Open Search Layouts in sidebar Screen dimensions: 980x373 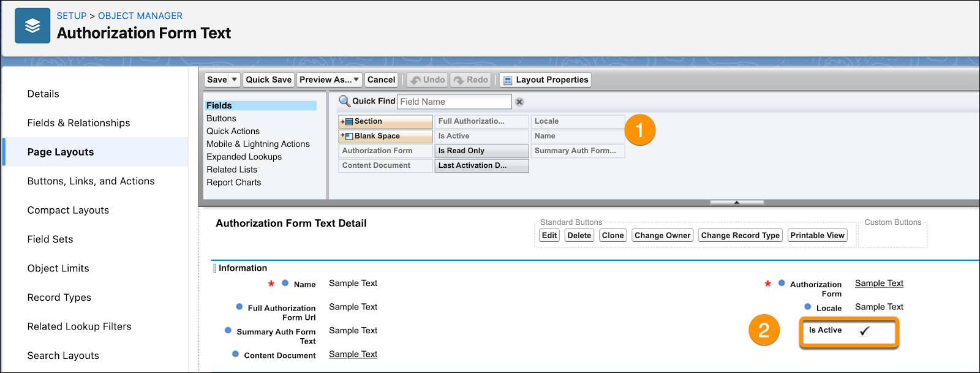tap(63, 356)
